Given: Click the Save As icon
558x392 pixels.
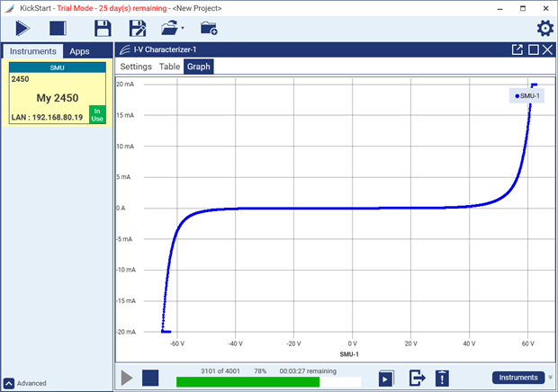Looking at the screenshot, I should point(137,28).
